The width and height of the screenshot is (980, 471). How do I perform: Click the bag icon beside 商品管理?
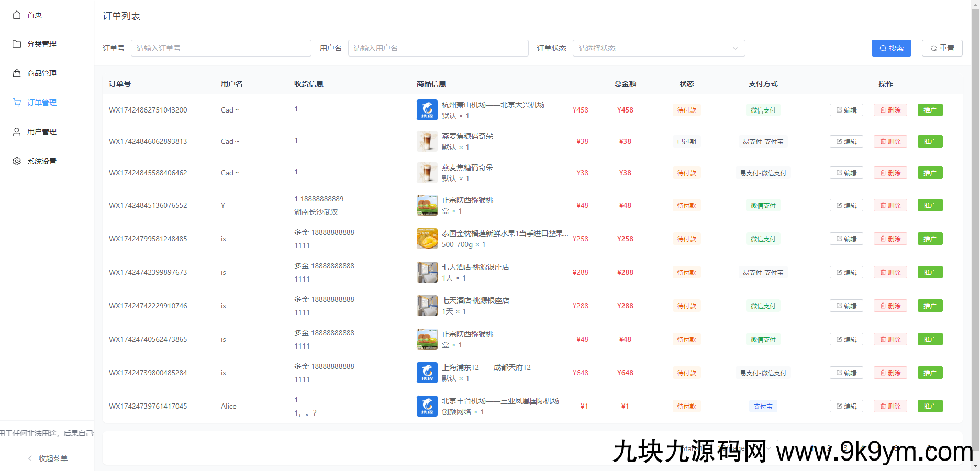(x=16, y=73)
